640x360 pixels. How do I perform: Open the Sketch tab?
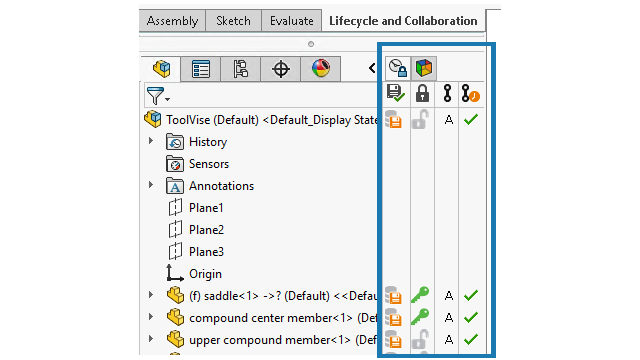tap(233, 21)
